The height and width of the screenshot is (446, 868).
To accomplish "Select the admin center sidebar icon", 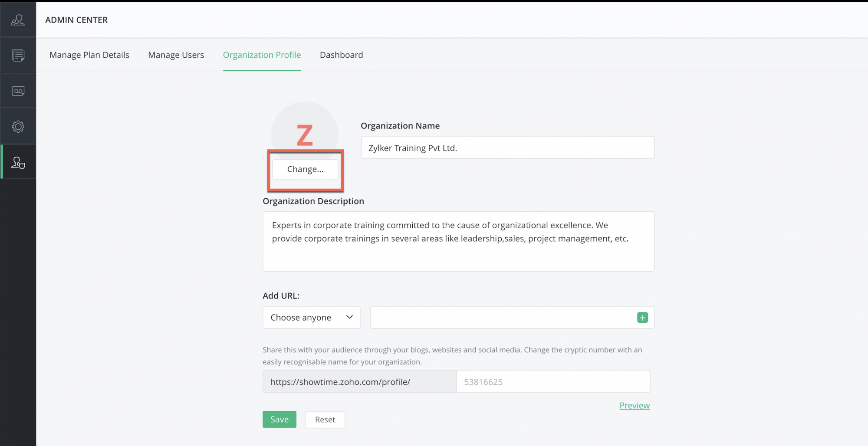I will tap(18, 163).
